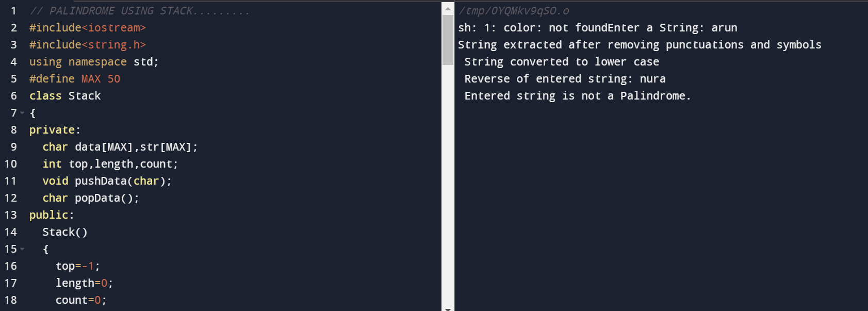Click the "Reverse of entered string: nura" output line
This screenshot has width=868, height=311.
click(x=565, y=79)
